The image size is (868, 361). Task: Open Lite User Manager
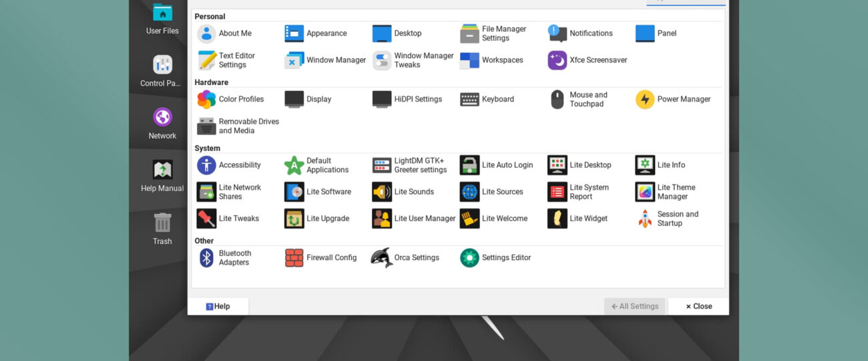414,219
